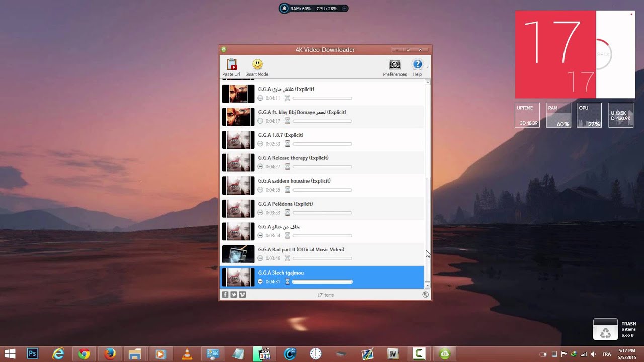Click the volume icon in the system tray

coord(594,354)
